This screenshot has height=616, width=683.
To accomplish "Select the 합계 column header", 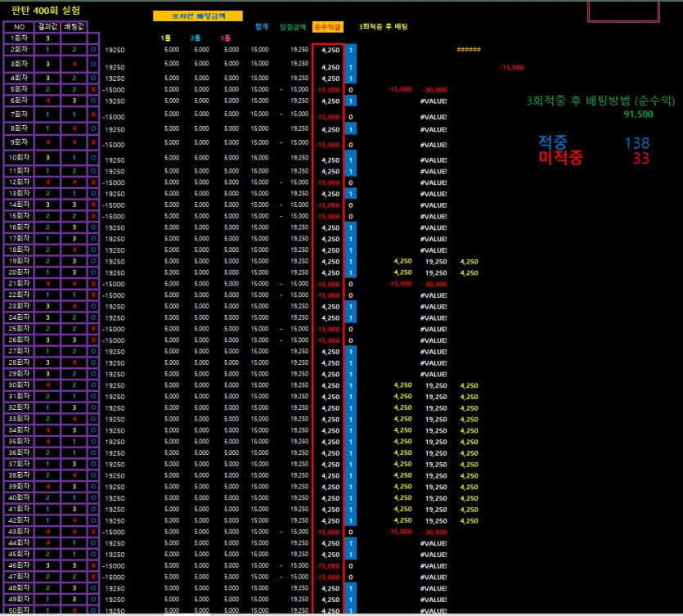I will coord(262,27).
